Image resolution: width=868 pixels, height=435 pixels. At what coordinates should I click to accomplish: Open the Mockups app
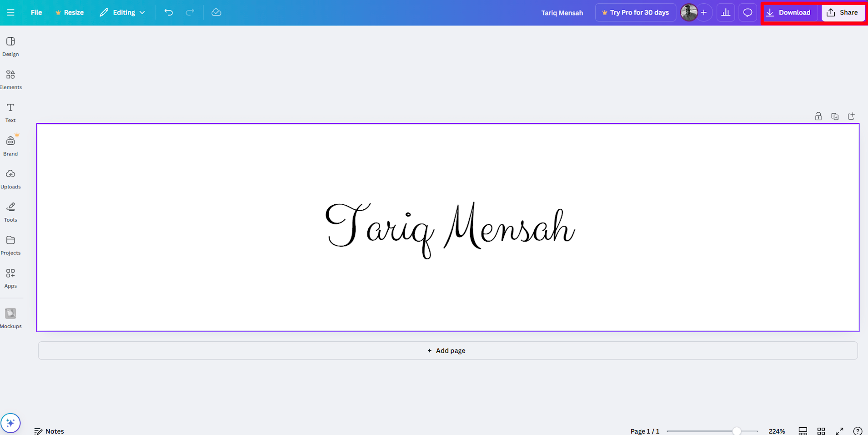point(10,318)
